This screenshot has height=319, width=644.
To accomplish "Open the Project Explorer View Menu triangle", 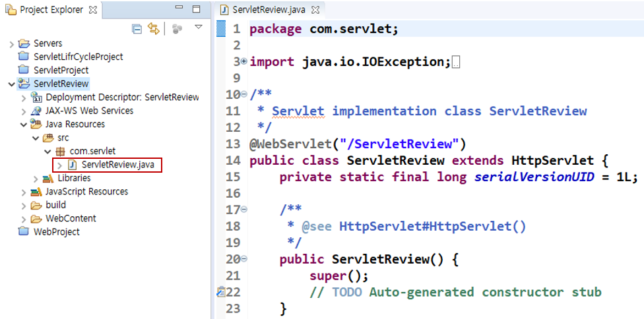I will point(199,27).
